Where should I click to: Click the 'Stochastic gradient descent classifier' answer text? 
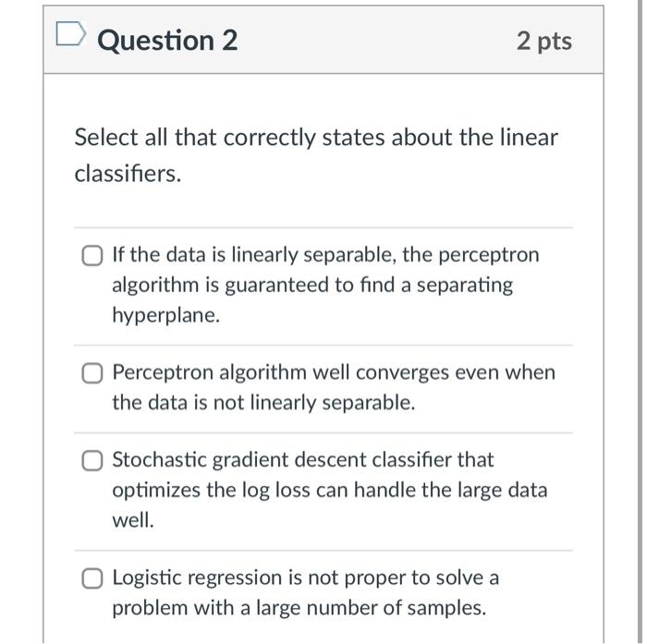pos(303,459)
